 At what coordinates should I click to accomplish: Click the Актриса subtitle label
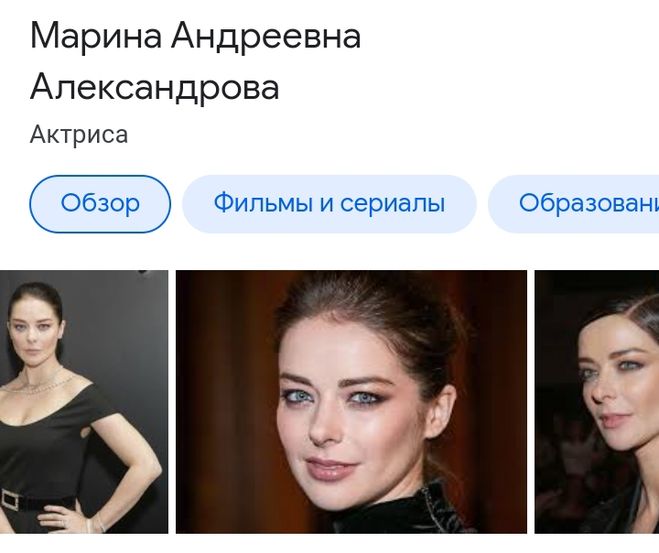[x=79, y=135]
